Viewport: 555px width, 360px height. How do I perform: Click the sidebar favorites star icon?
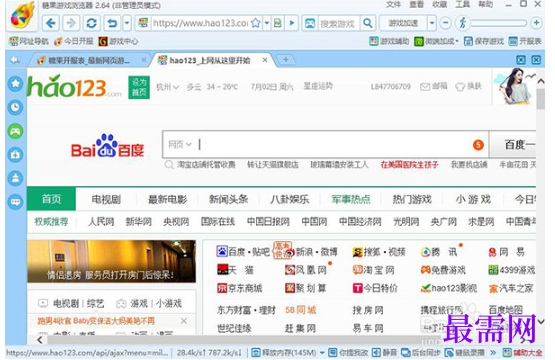click(x=16, y=84)
